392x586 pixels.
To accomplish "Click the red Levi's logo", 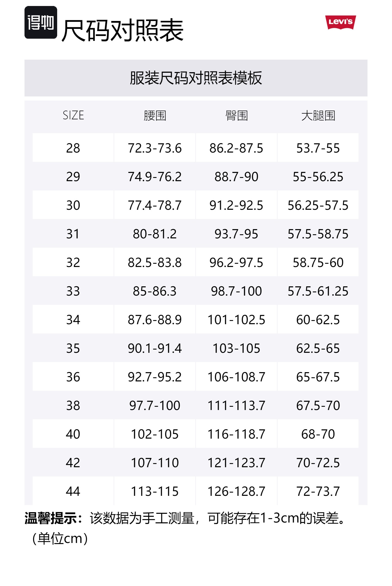I will point(340,22).
